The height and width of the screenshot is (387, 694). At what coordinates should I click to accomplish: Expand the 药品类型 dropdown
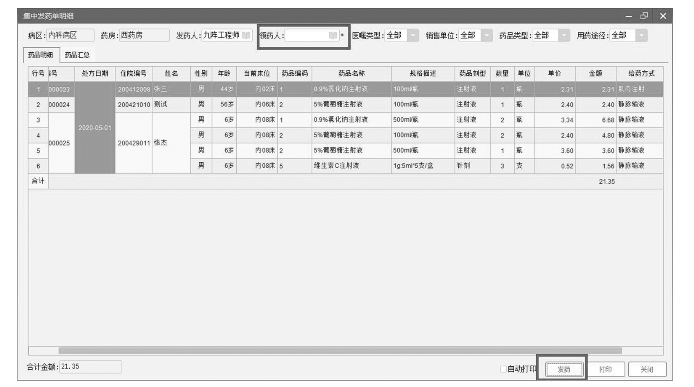coord(563,35)
